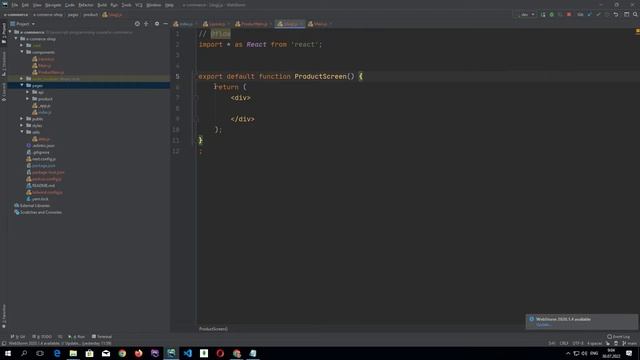Open the Run tool window
Screen dimensions: 640x360
coord(76,337)
